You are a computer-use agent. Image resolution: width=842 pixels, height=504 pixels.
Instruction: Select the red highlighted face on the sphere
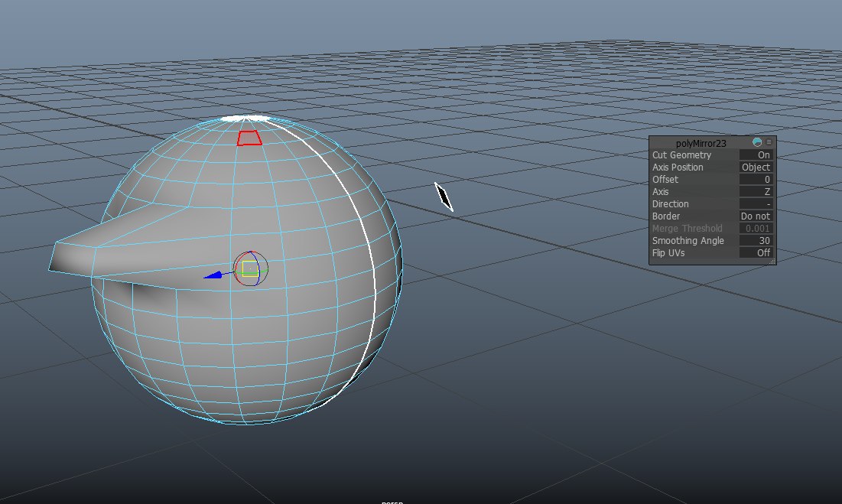click(x=250, y=138)
